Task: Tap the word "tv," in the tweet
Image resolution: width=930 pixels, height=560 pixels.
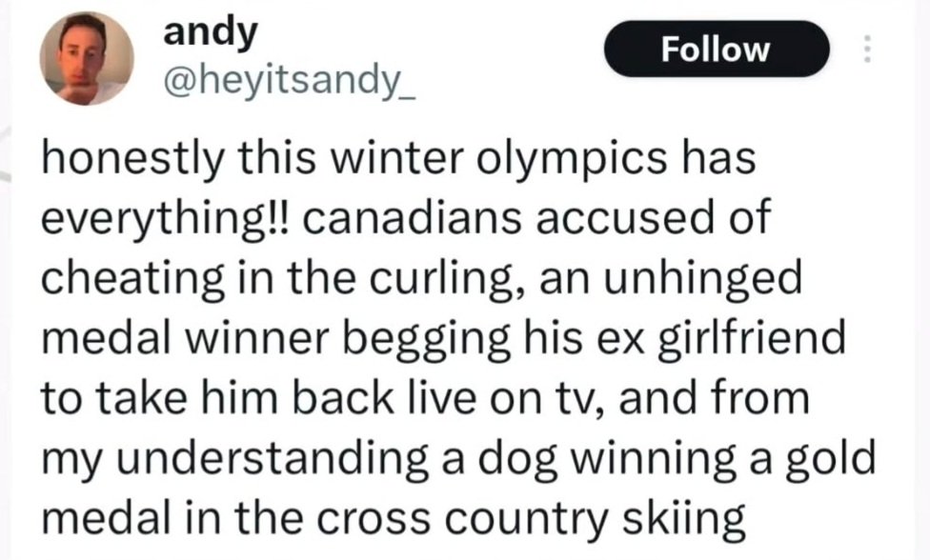Action: (x=584, y=398)
